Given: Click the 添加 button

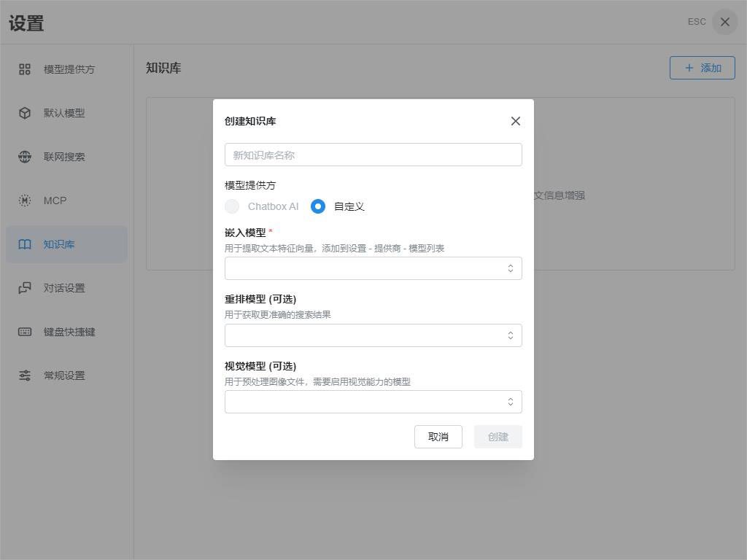Looking at the screenshot, I should coord(703,68).
